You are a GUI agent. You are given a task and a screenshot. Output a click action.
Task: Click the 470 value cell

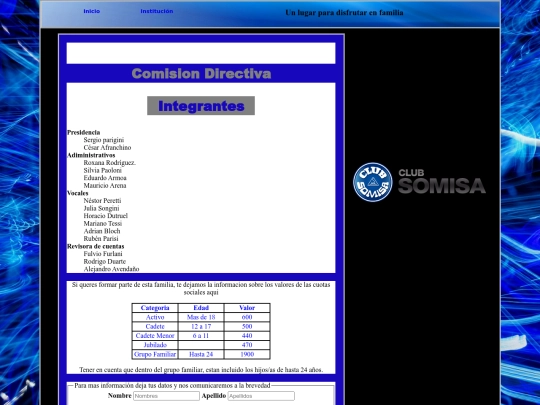point(247,345)
